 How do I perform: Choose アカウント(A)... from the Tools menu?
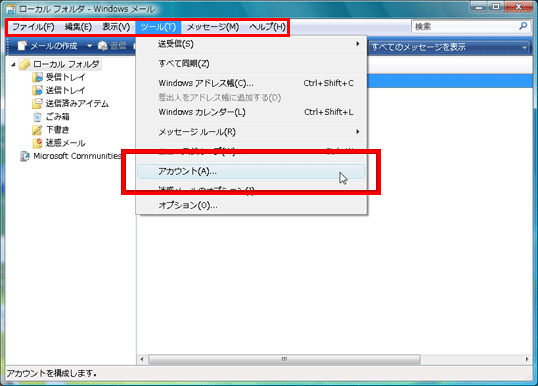(251, 171)
